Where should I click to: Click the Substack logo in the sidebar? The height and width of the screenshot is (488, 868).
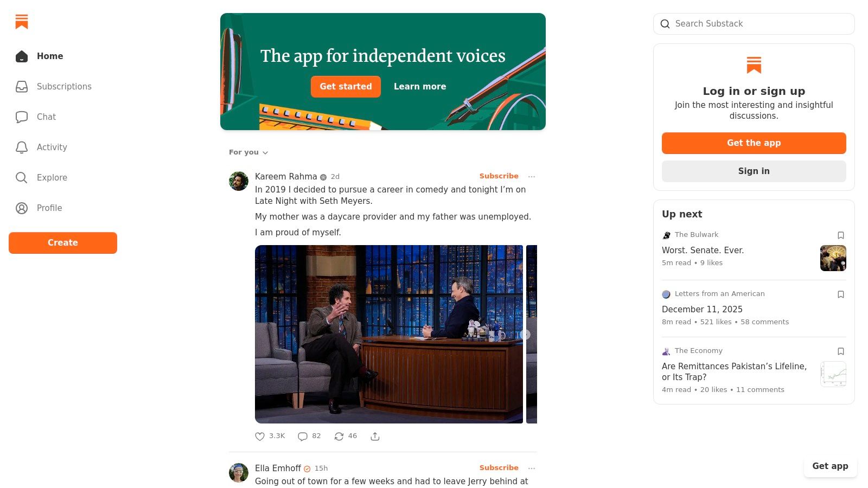click(22, 22)
